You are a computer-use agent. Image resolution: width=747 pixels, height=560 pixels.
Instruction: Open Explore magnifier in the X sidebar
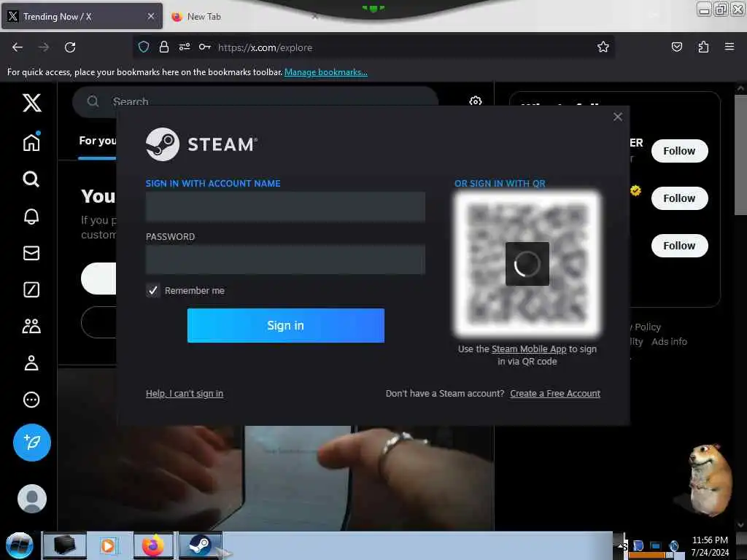click(x=31, y=179)
